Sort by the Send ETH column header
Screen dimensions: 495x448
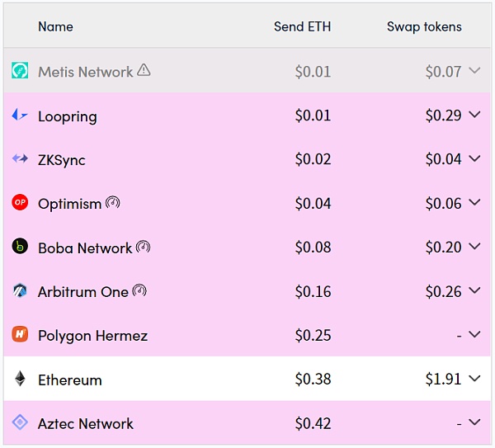302,26
